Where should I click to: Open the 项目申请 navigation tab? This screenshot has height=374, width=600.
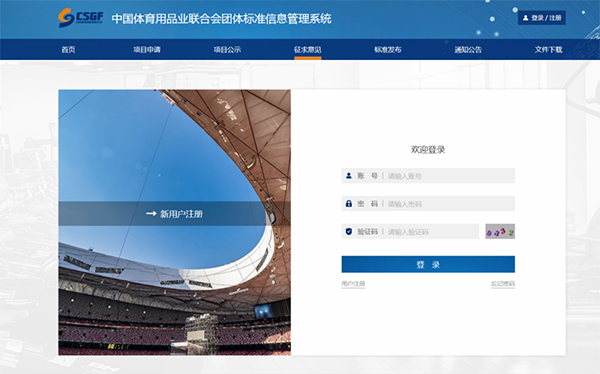(147, 49)
